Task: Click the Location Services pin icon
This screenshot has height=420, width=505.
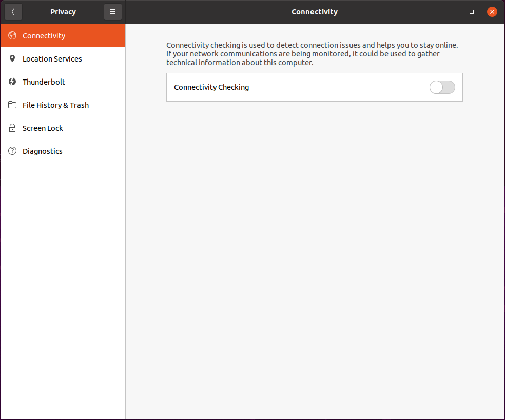Action: 12,58
